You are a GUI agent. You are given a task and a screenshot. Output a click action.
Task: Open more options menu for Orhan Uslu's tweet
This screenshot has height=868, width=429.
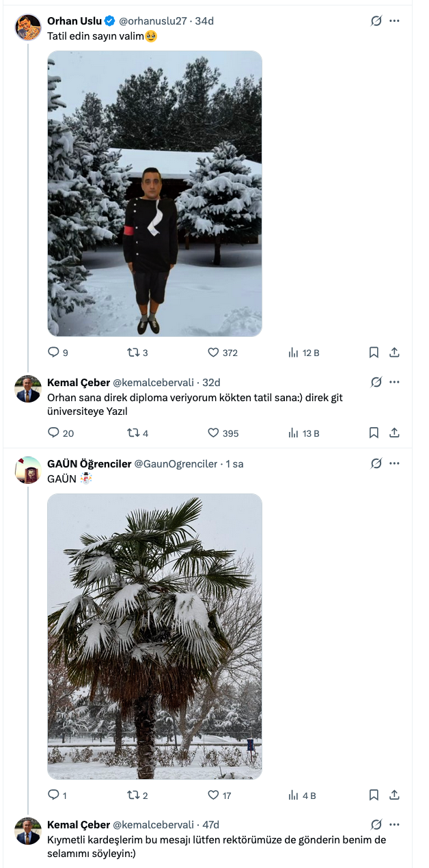(394, 21)
